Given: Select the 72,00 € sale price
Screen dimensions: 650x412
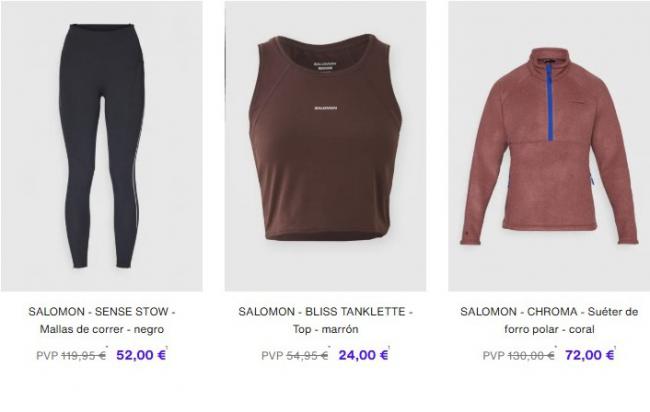Looking at the screenshot, I should (x=589, y=355).
